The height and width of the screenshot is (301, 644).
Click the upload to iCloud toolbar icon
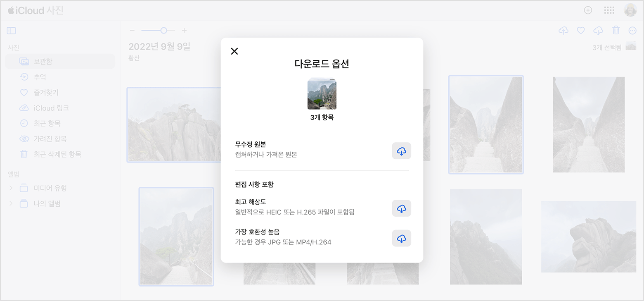click(x=563, y=30)
